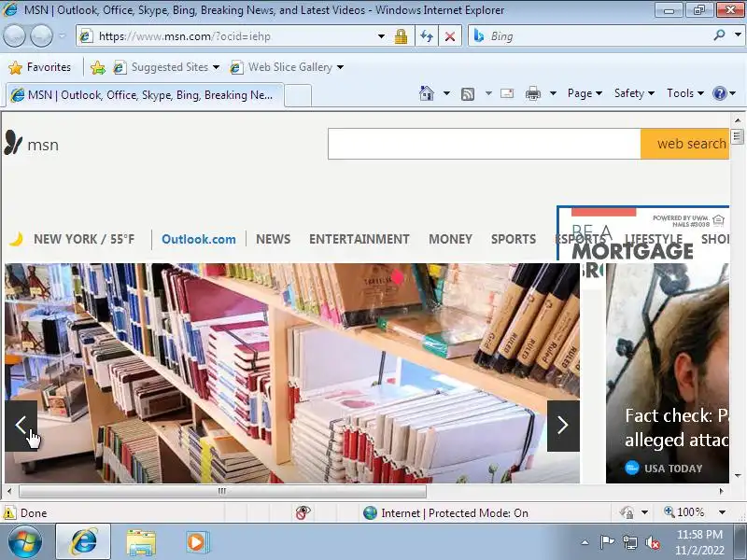
Task: Click the status bar warning icon
Action: coord(9,512)
